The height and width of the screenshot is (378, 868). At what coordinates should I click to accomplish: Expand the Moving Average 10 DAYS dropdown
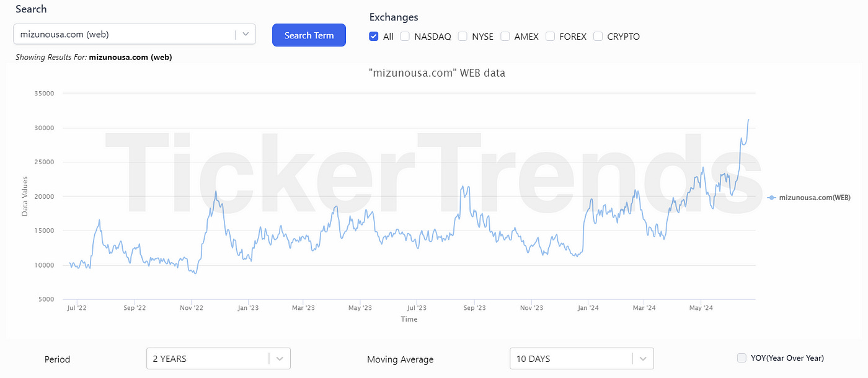tap(582, 358)
